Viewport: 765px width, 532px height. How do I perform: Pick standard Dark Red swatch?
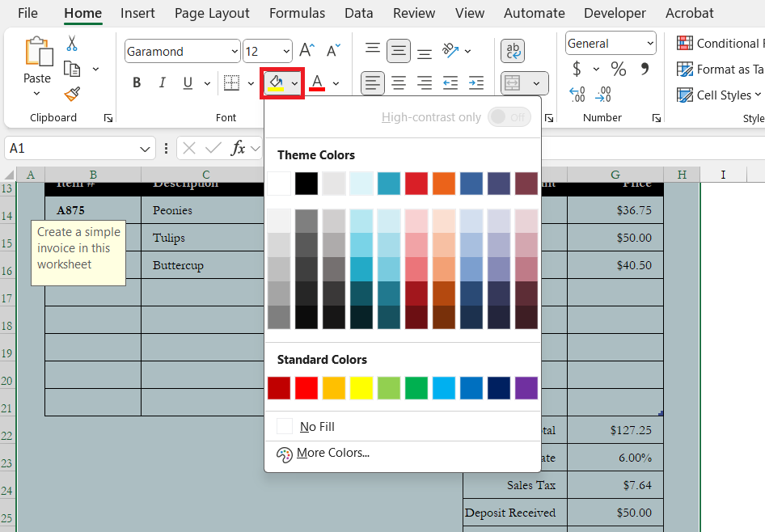click(279, 388)
